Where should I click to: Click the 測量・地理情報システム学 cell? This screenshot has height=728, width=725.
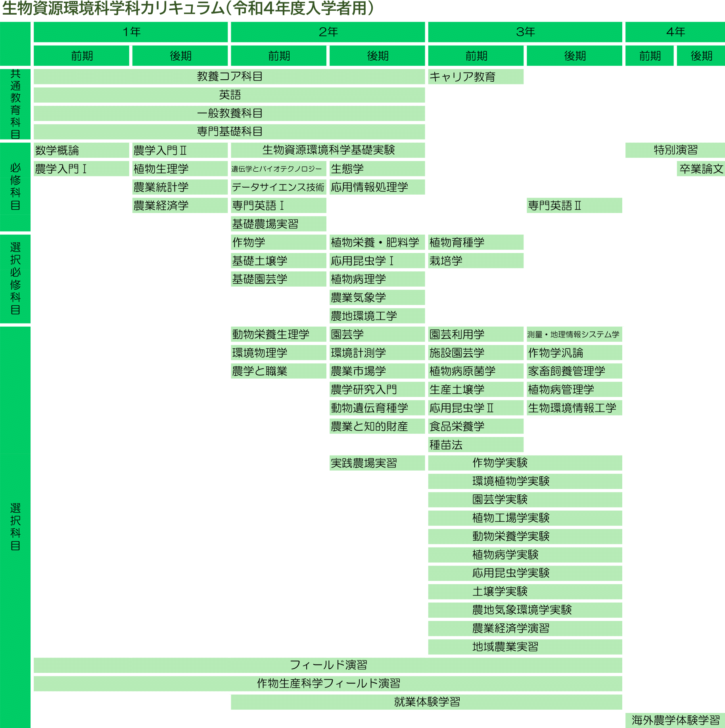574,334
